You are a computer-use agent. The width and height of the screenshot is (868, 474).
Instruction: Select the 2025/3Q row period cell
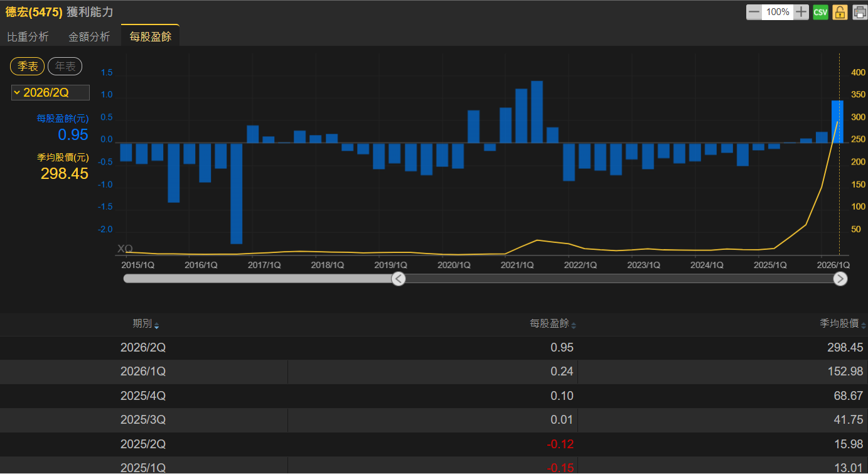point(143,420)
